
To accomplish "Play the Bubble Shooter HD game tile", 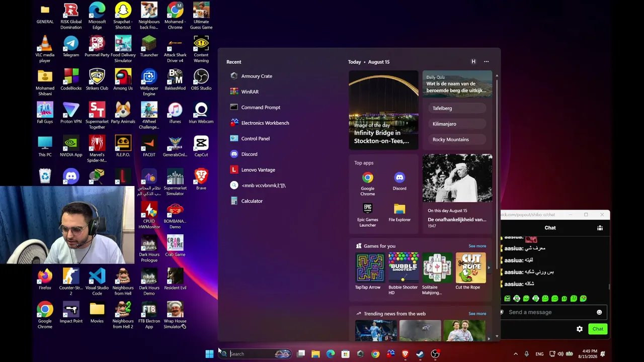I will pos(403,274).
